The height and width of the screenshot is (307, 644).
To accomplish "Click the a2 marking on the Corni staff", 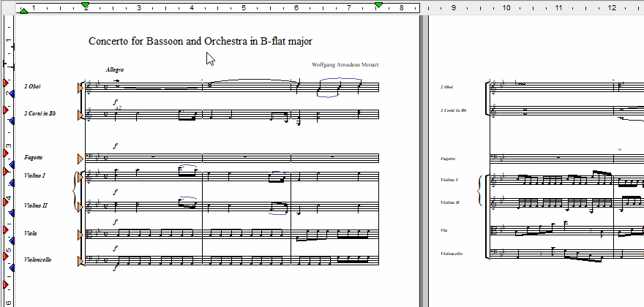I will [x=118, y=107].
